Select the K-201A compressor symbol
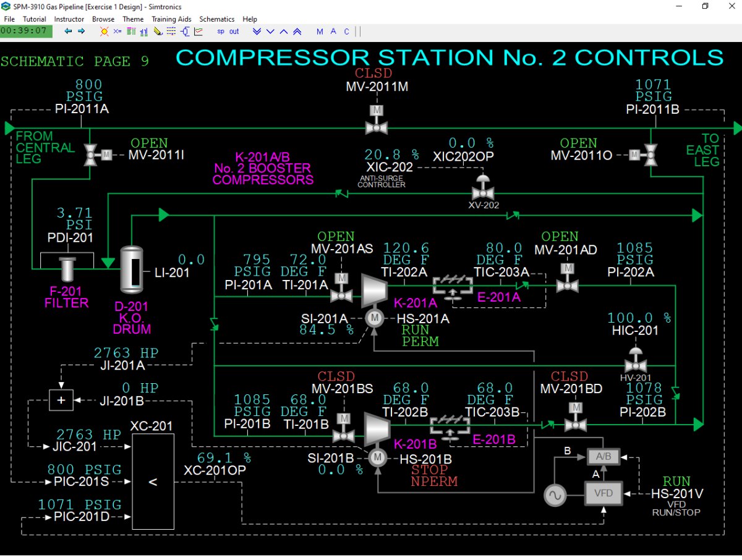Screen dimensions: 742x560 click(374, 290)
